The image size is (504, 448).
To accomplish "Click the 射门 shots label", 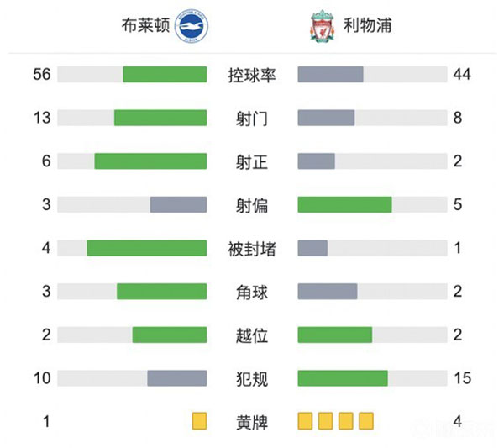I will pos(252,118).
